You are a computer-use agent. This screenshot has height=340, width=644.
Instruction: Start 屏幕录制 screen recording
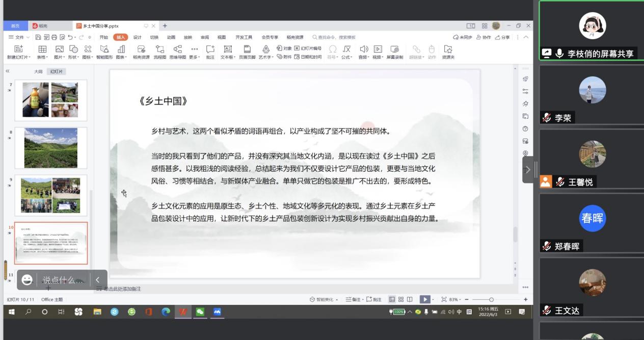coord(394,51)
